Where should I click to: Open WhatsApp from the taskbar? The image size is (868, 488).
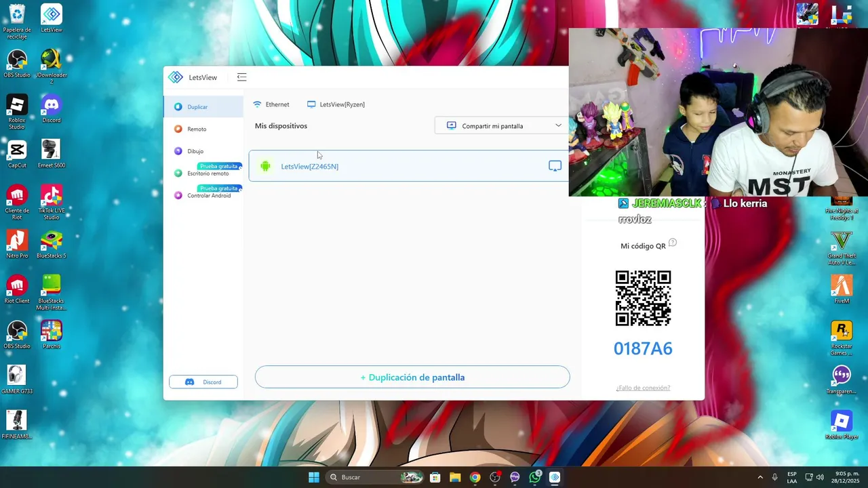point(535,477)
